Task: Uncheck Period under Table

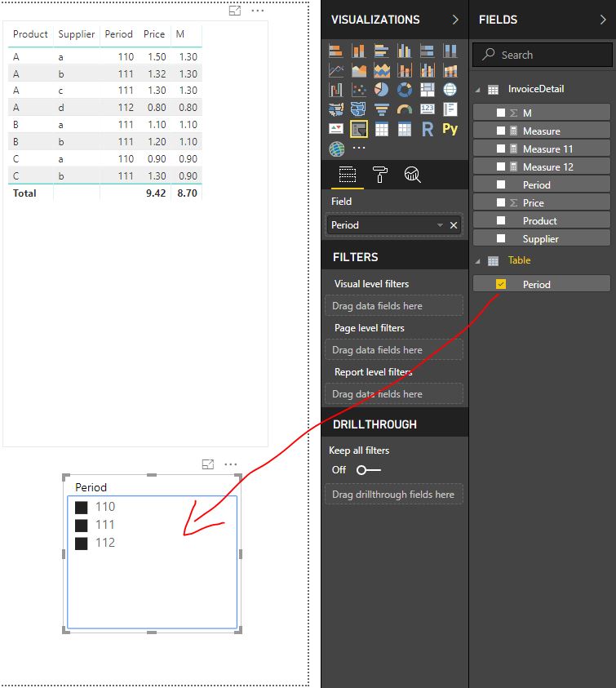Action: [501, 284]
